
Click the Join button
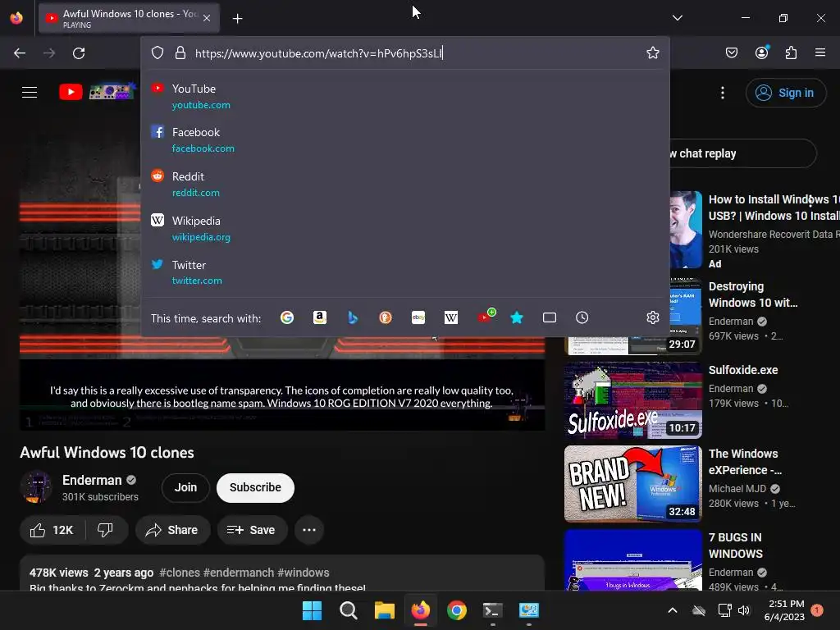click(x=185, y=487)
